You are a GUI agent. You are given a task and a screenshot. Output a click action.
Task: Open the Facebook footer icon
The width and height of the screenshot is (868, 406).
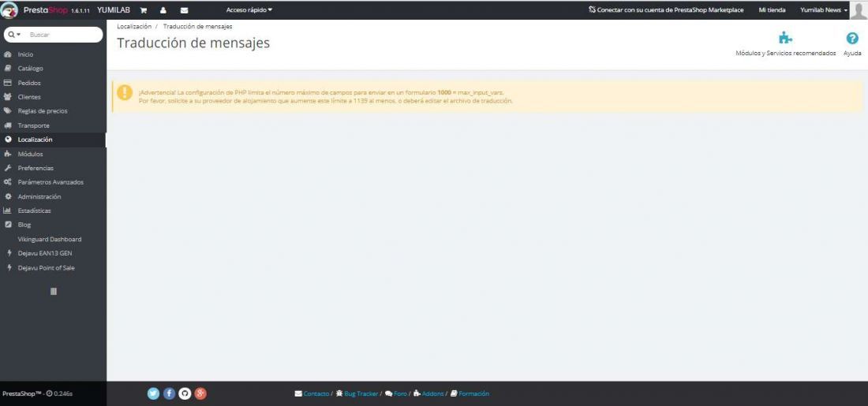170,394
